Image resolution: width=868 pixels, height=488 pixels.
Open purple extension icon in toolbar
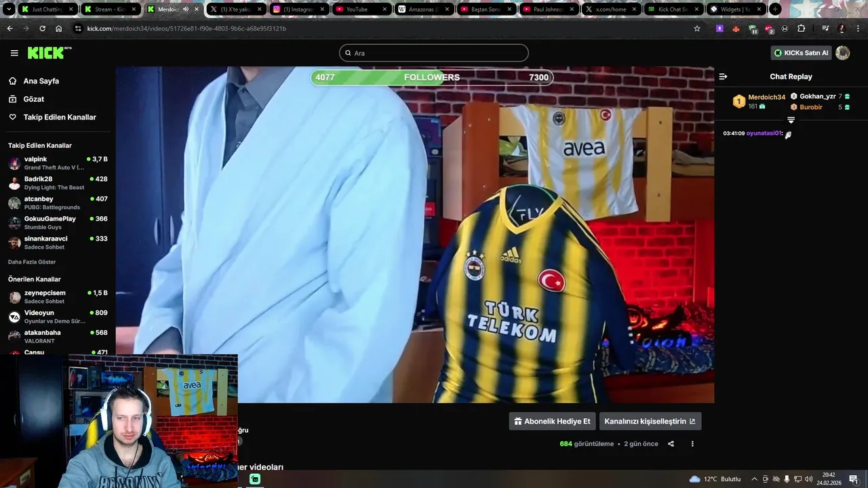[x=719, y=28]
